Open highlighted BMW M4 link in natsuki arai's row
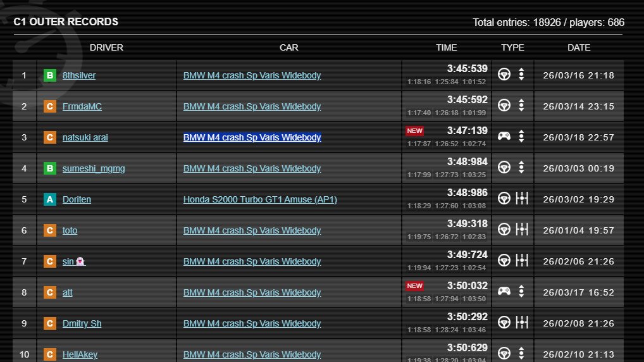Image resolution: width=644 pixels, height=362 pixels. [252, 138]
